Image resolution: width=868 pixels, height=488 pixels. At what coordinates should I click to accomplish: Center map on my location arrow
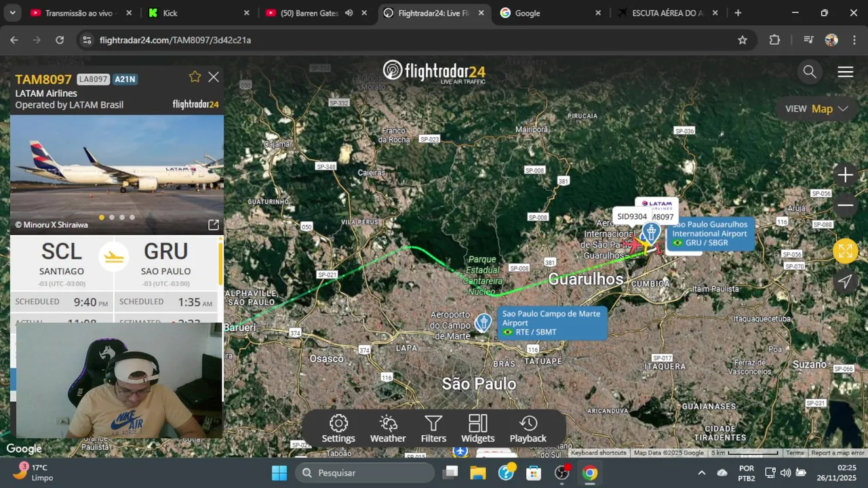pos(845,281)
